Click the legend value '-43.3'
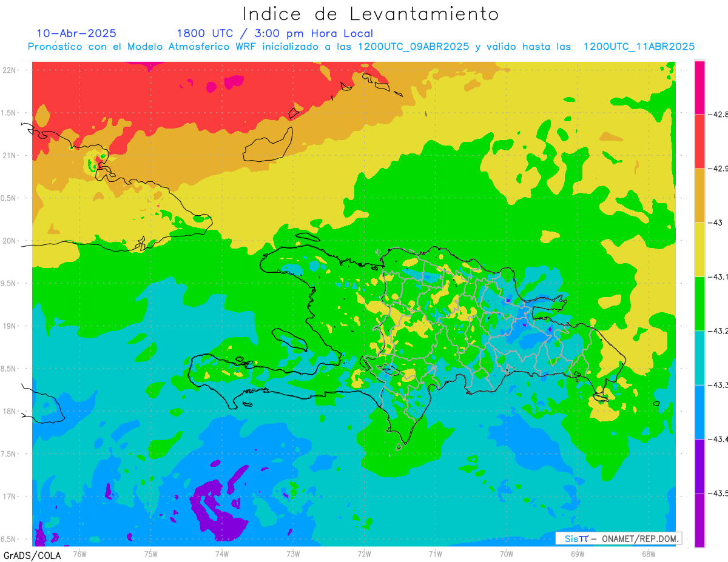Screen dimensions: 728x562 tap(718, 385)
